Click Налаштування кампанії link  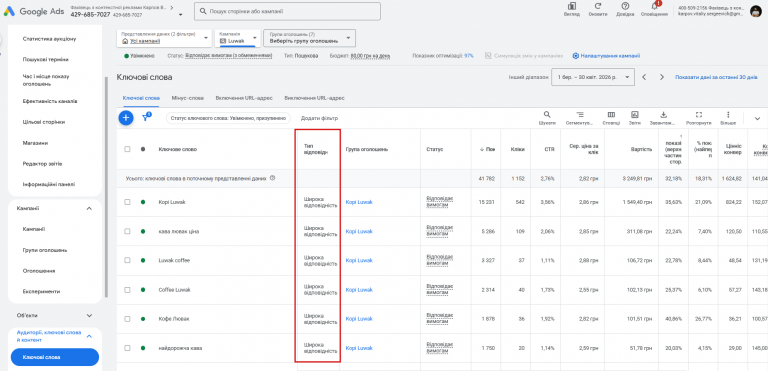pyautogui.click(x=610, y=56)
